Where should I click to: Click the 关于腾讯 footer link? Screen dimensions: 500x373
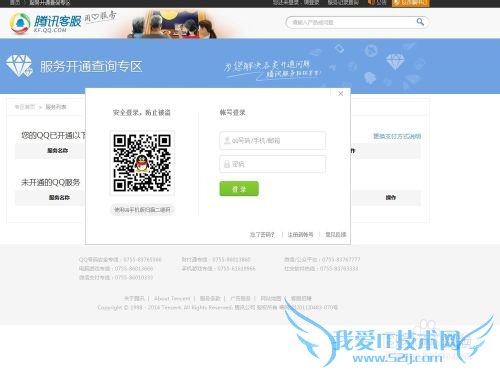coord(134,298)
